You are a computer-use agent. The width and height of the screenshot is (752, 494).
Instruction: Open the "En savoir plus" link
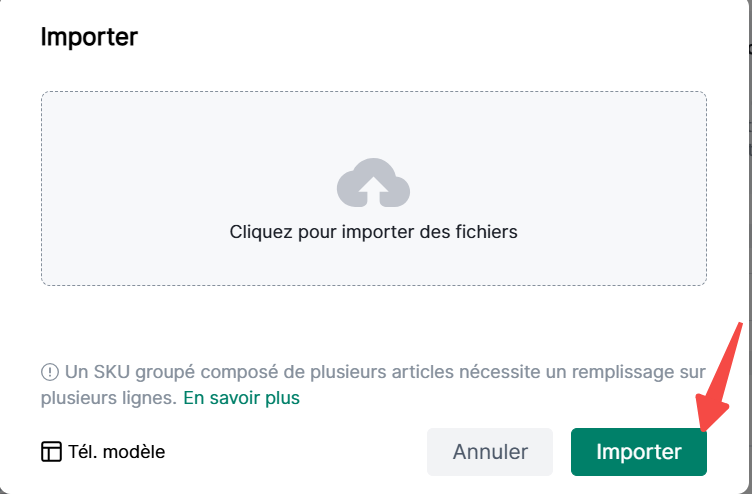point(241,398)
